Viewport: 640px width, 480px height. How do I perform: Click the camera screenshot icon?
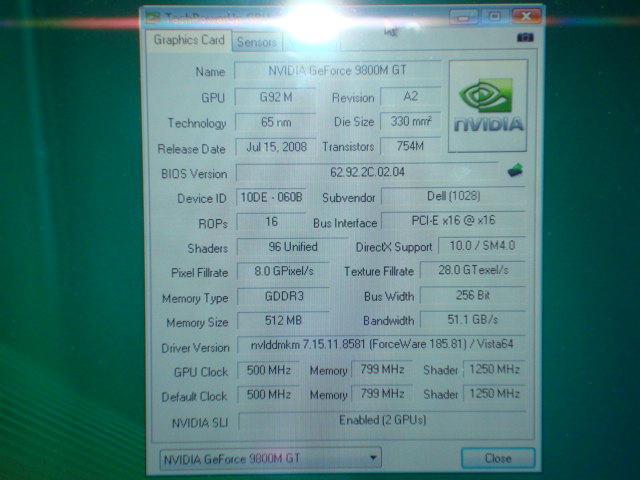point(525,38)
